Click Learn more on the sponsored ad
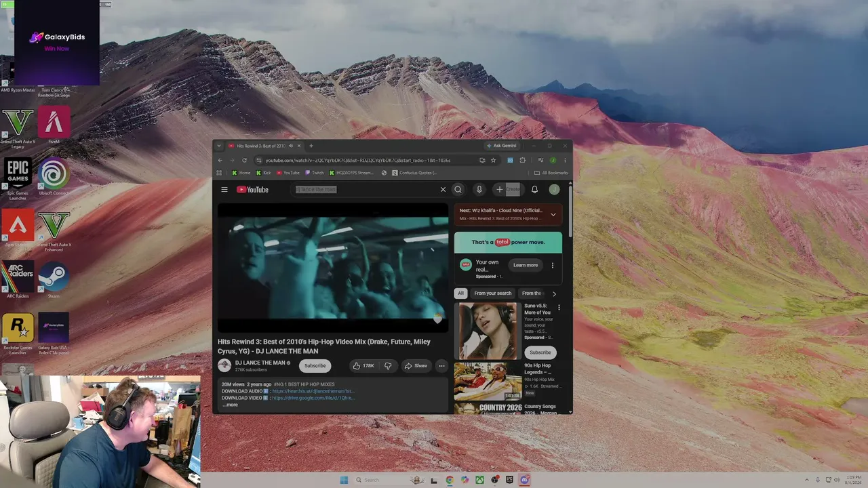 point(526,265)
